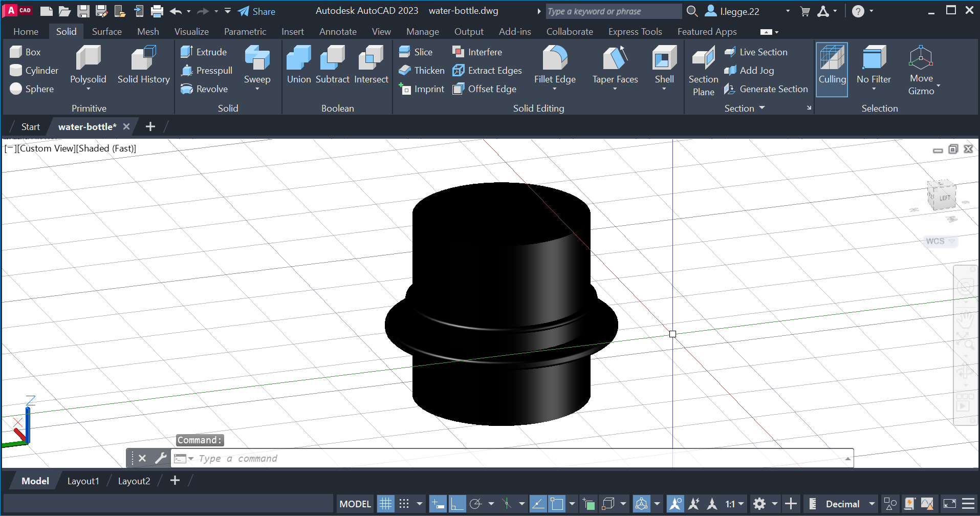The image size is (980, 516).
Task: Expand the Sweep dropdown arrow
Action: (257, 90)
